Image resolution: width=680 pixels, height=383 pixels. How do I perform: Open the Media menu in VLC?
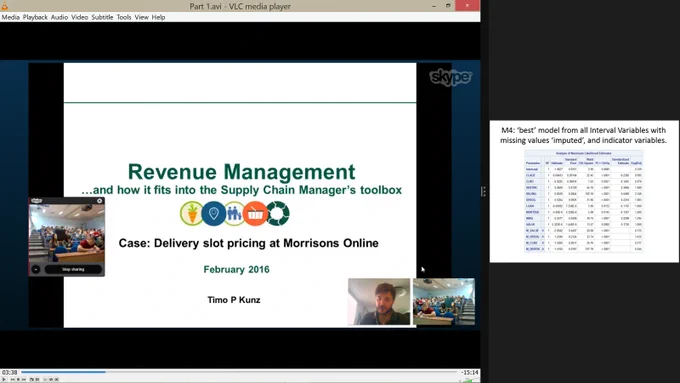[10, 17]
